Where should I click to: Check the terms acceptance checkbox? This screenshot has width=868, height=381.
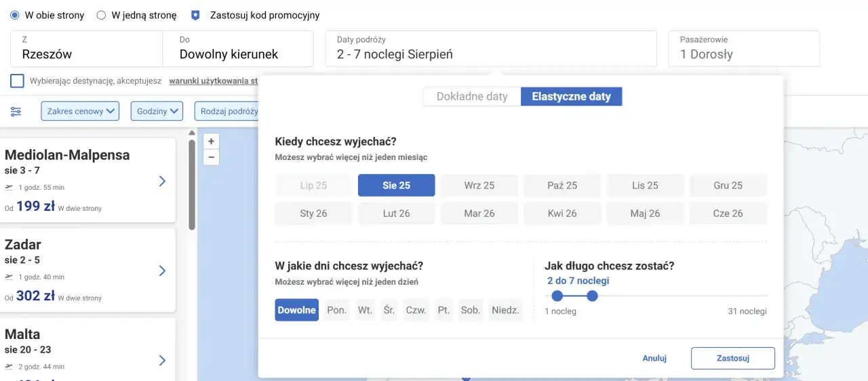18,81
